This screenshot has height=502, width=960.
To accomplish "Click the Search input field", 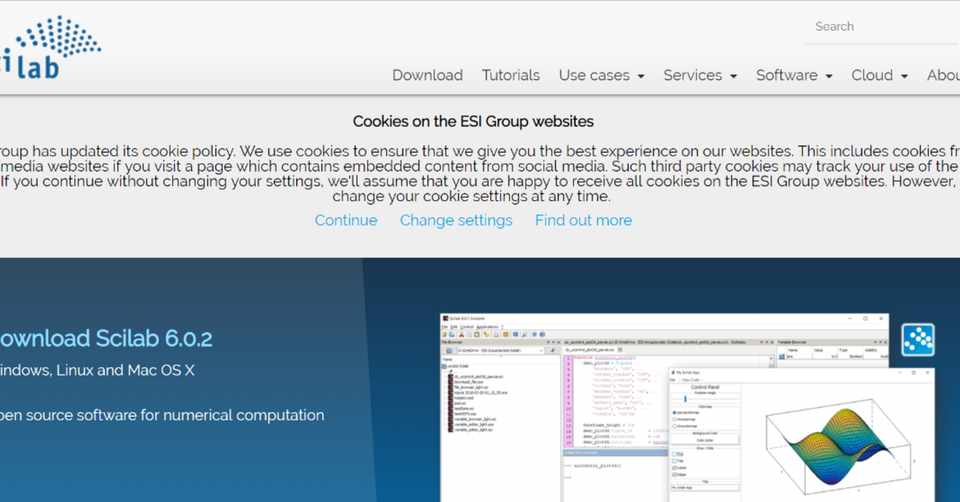I will tap(882, 27).
